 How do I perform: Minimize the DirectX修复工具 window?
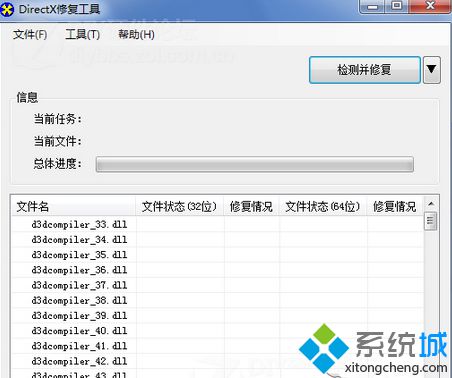(x=372, y=6)
